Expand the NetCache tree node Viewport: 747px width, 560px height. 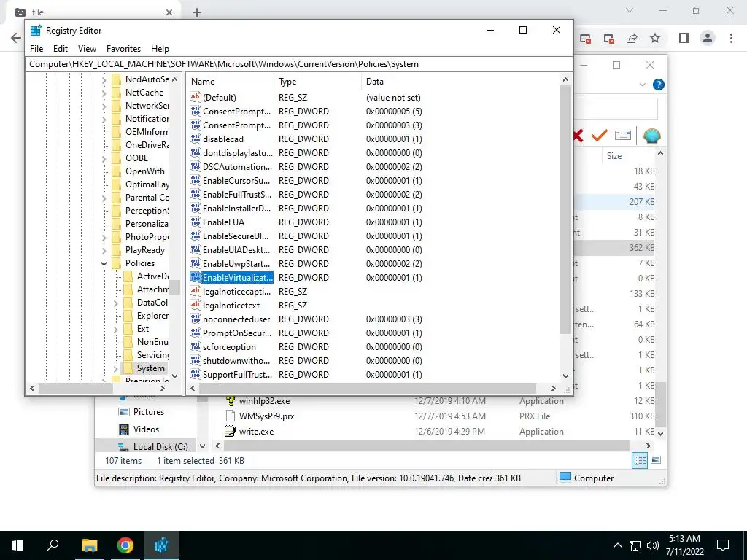[104, 93]
